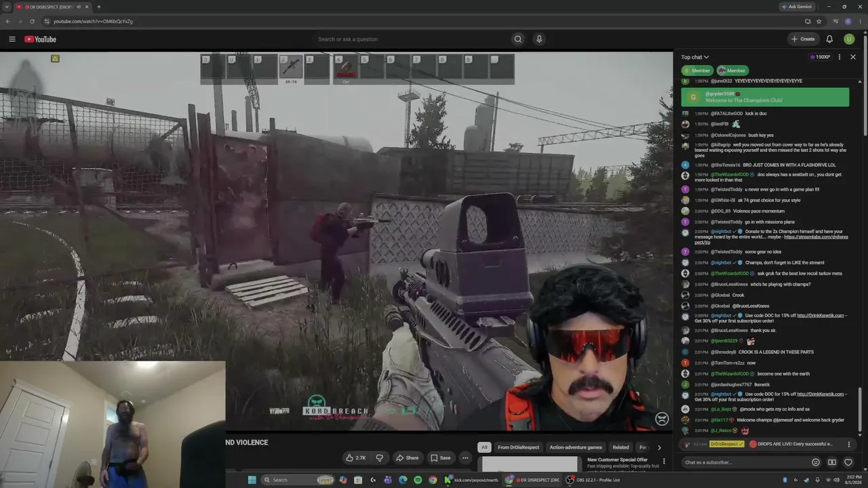
Task: Open Spotify from the taskbar
Action: pos(418,480)
